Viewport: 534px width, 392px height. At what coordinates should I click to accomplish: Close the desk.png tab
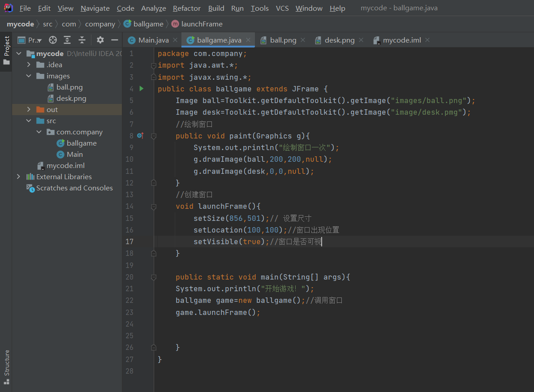361,40
